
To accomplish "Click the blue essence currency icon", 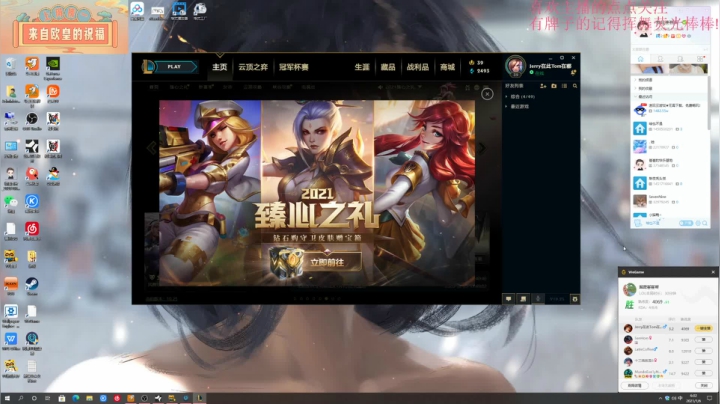I will pos(471,71).
